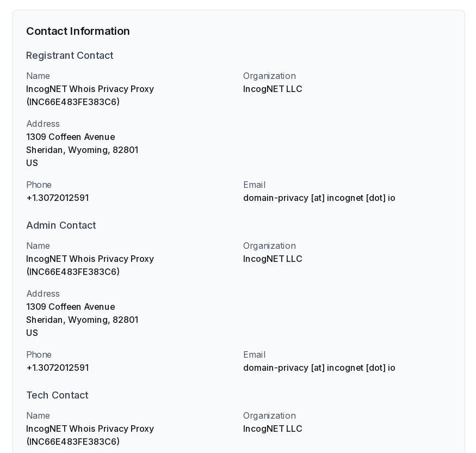Click the registrant Email field label
Image resolution: width=476 pixels, height=453 pixels.
[255, 185]
